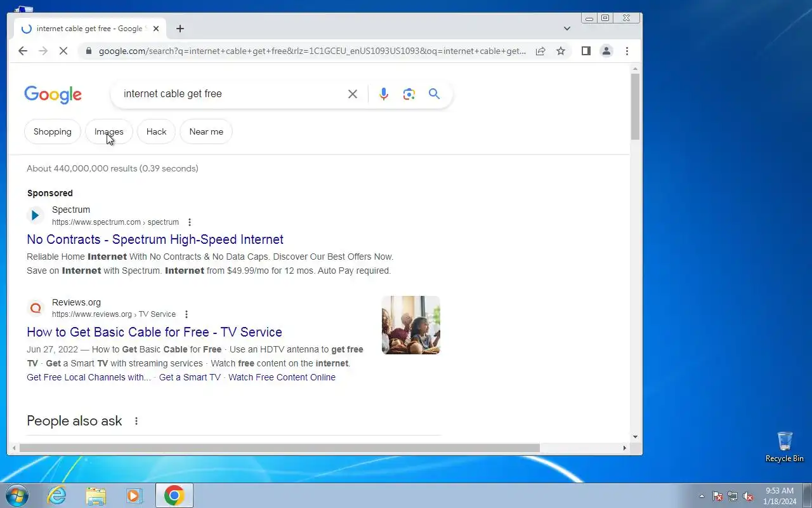This screenshot has width=812, height=508.
Task: Click the muted volume tray icon
Action: [749, 496]
